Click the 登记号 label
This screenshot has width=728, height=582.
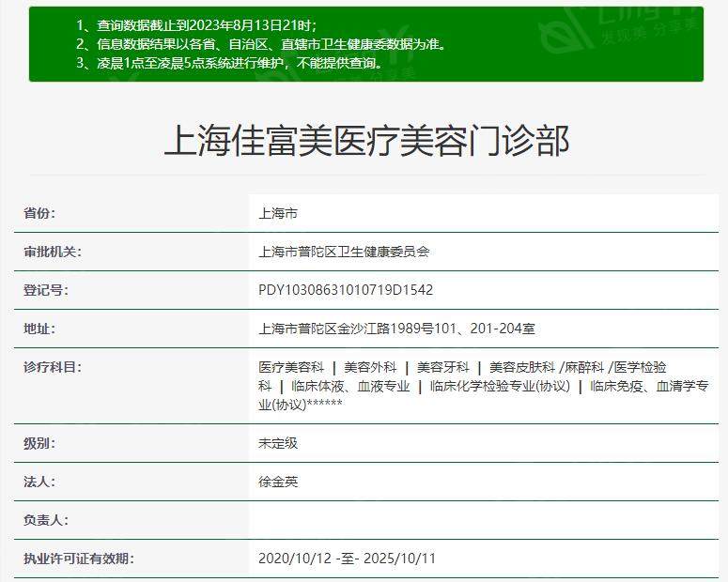pyautogui.click(x=45, y=290)
